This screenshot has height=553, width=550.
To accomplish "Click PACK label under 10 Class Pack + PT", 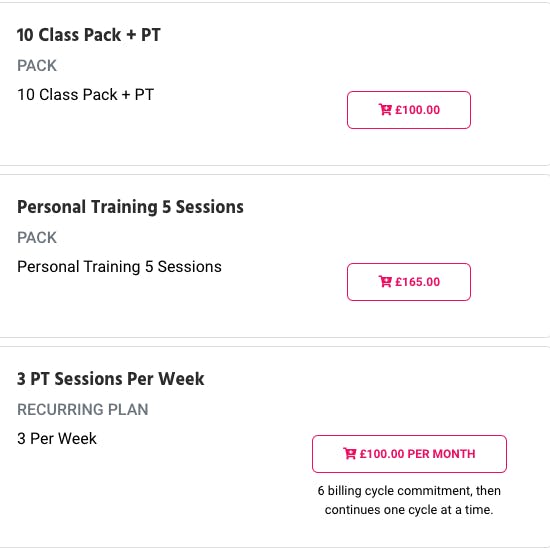I will pyautogui.click(x=37, y=66).
